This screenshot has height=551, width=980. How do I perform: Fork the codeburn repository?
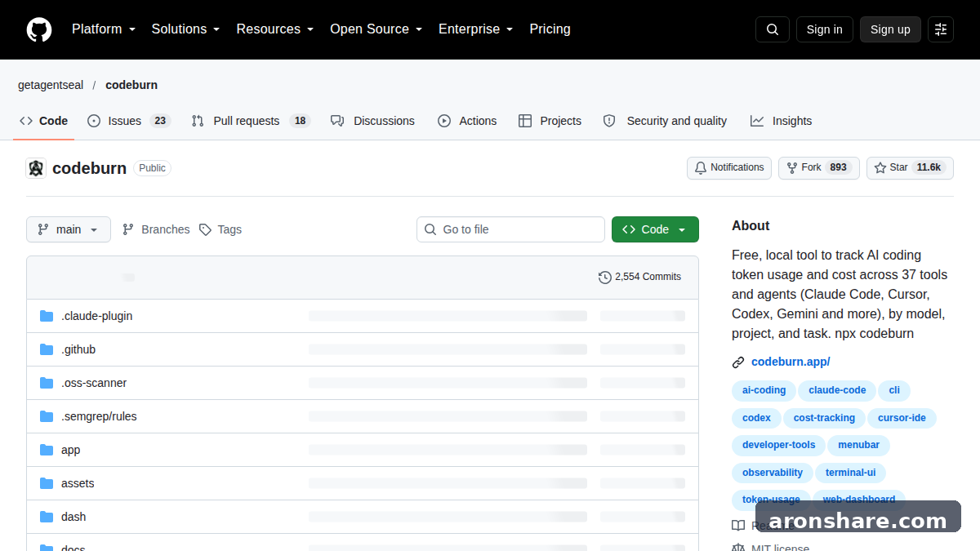coord(818,168)
